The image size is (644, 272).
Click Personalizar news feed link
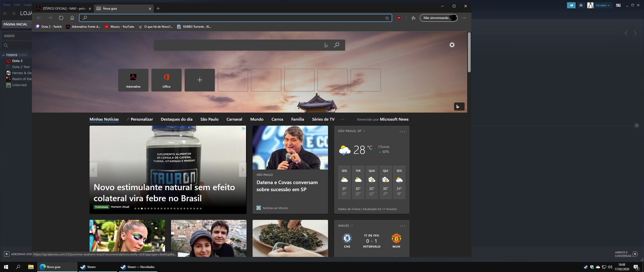coord(141,119)
